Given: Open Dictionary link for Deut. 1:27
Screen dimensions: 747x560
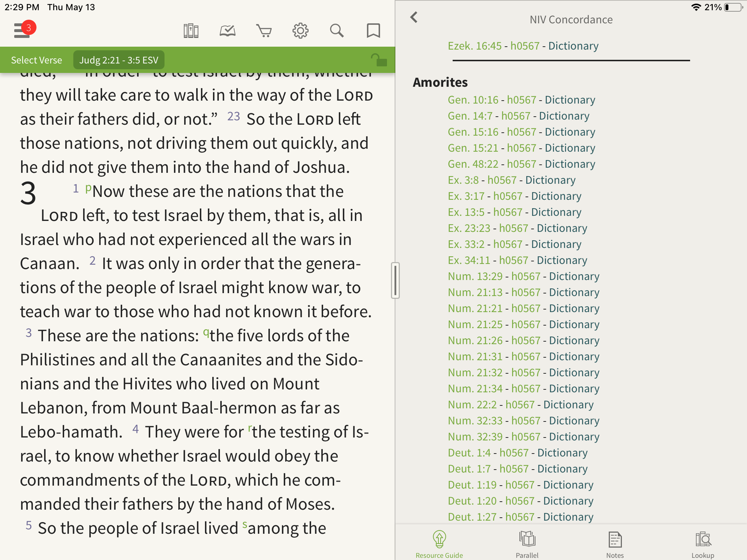Looking at the screenshot, I should tap(568, 517).
